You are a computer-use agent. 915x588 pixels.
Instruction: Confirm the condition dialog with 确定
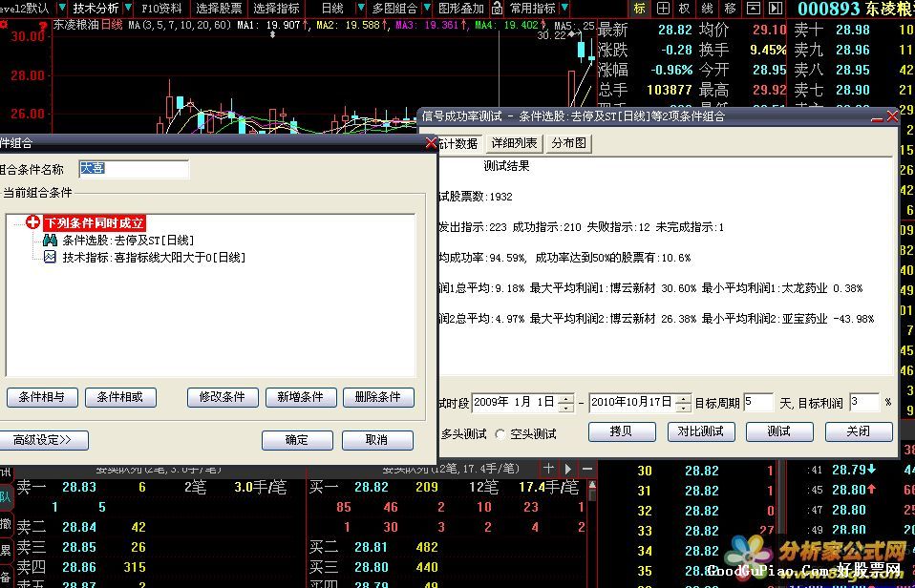point(297,440)
